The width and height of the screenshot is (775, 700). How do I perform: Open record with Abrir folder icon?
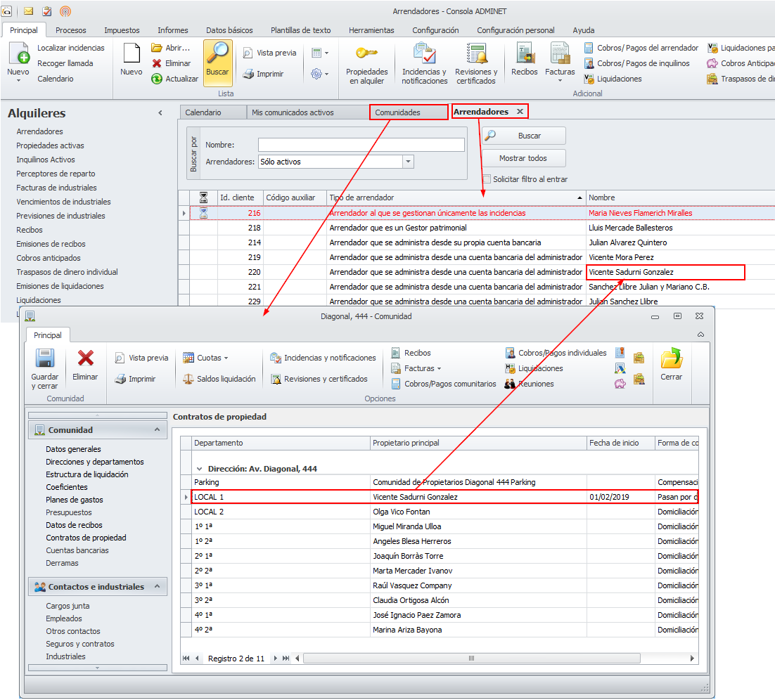[x=157, y=47]
